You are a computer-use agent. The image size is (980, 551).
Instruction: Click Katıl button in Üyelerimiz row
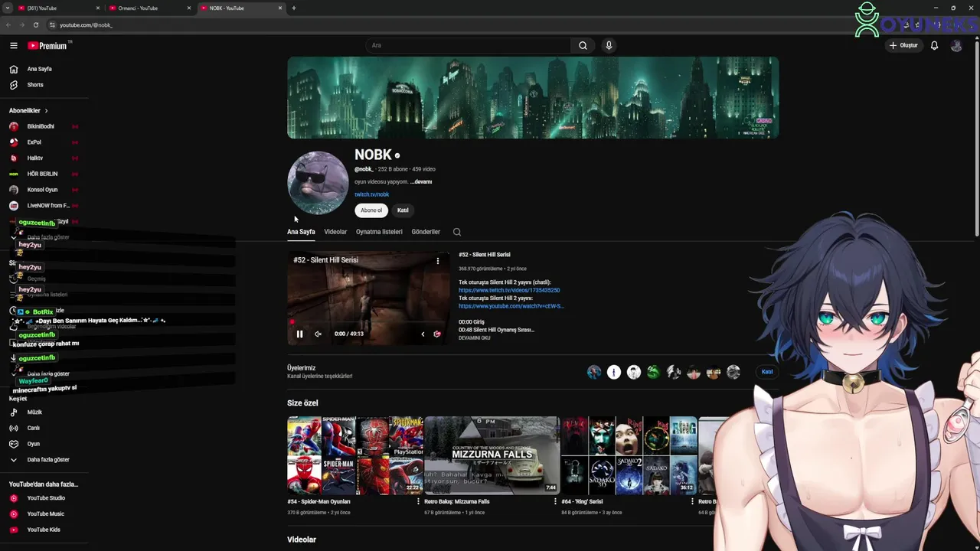click(x=766, y=372)
